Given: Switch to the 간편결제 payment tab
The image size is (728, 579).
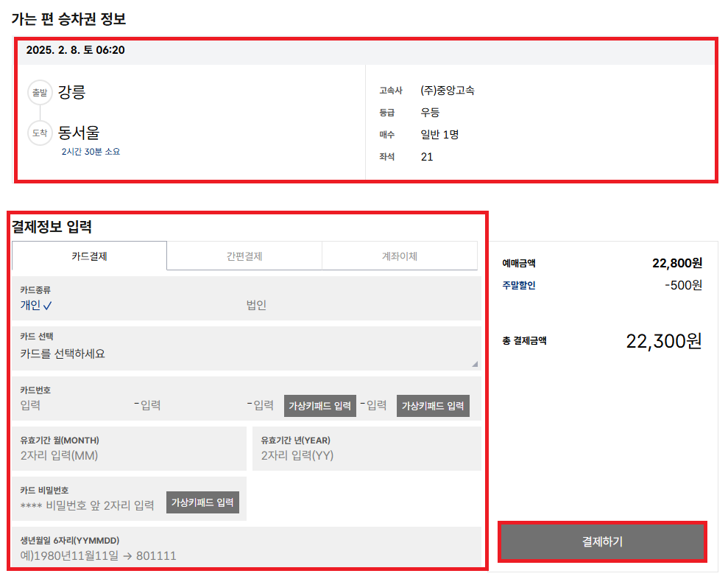Looking at the screenshot, I should point(244,256).
